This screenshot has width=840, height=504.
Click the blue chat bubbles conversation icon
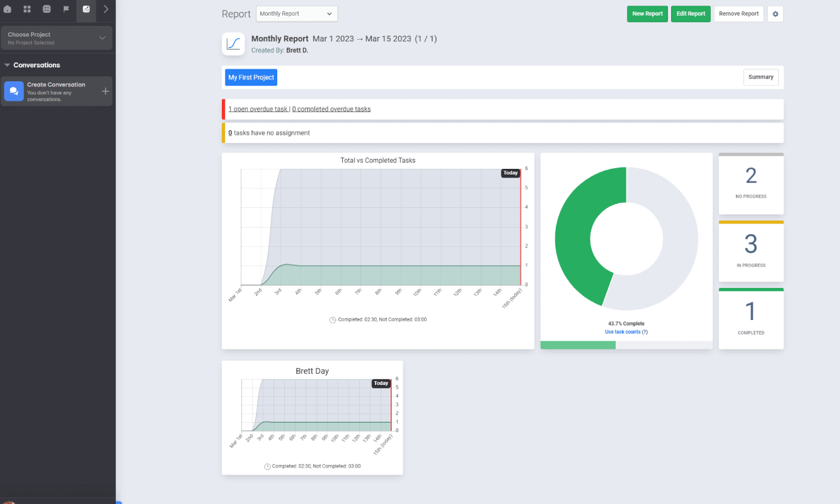[x=14, y=91]
